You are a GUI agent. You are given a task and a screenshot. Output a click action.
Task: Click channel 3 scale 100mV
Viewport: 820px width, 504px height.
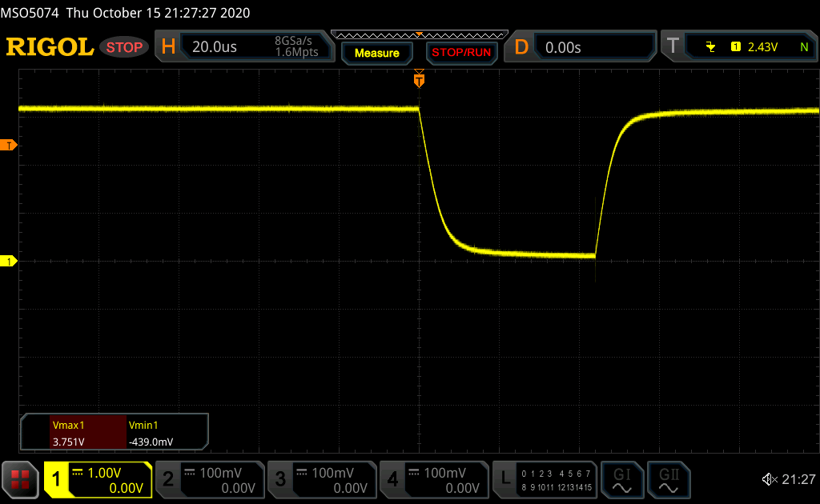pyautogui.click(x=332, y=473)
